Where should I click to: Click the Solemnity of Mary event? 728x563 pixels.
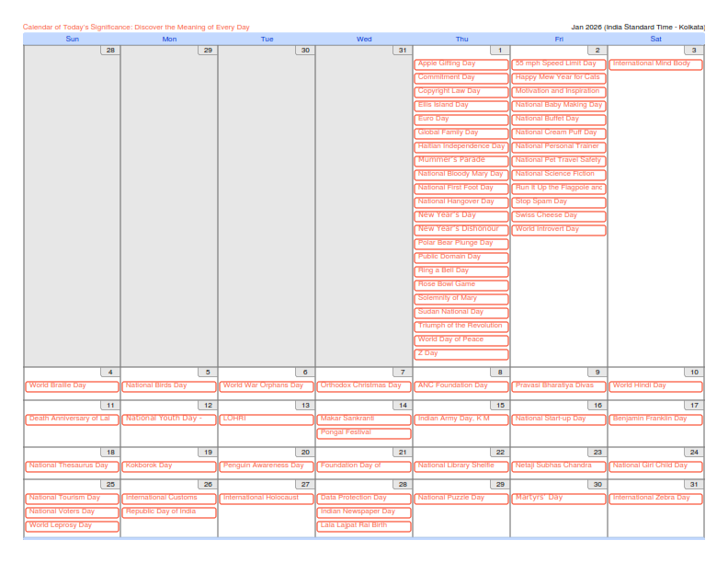461,299
